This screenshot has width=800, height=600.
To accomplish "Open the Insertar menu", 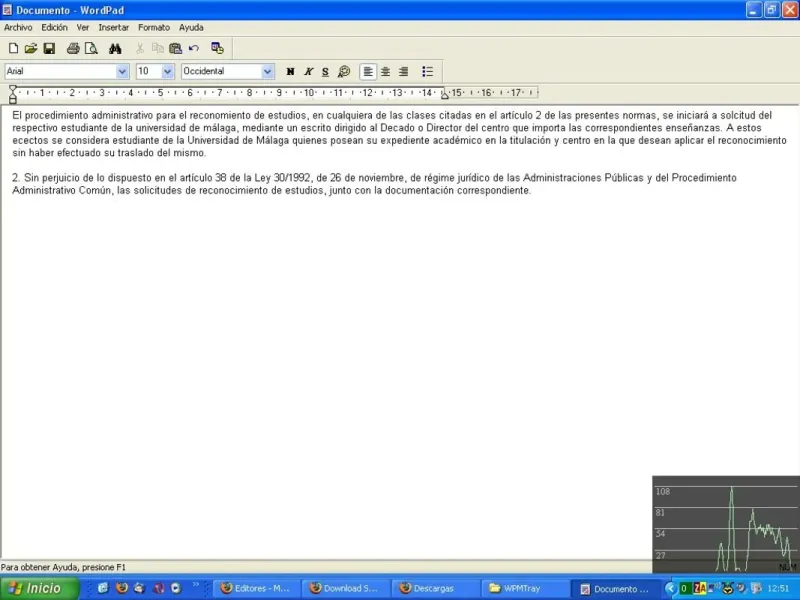I will [x=113, y=28].
